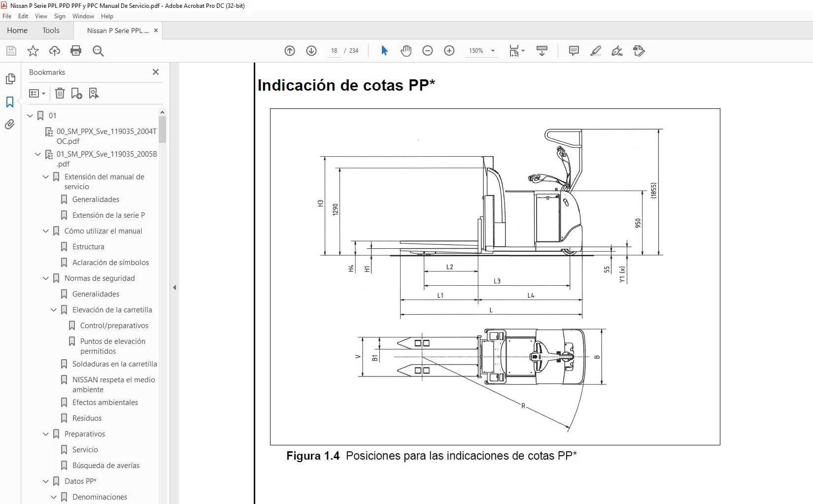The image size is (813, 504).
Task: Close the Nissan P Serie PPL document tab
Action: click(156, 31)
